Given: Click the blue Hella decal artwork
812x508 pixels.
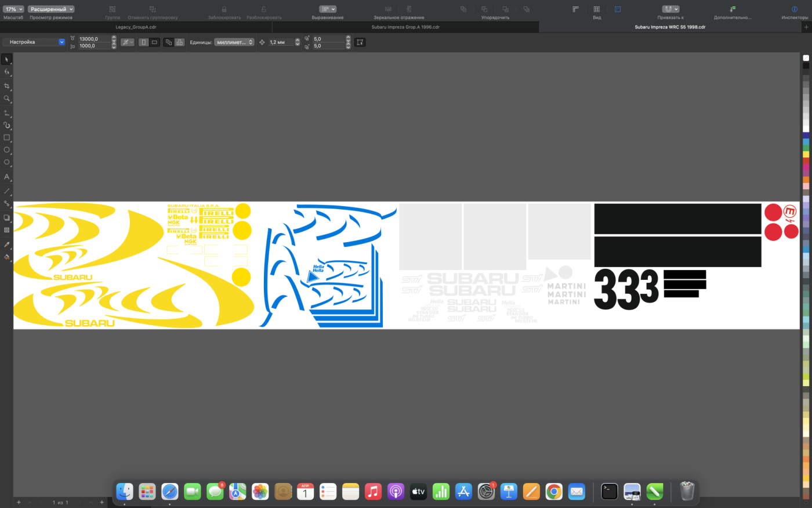Looking at the screenshot, I should point(328,266).
